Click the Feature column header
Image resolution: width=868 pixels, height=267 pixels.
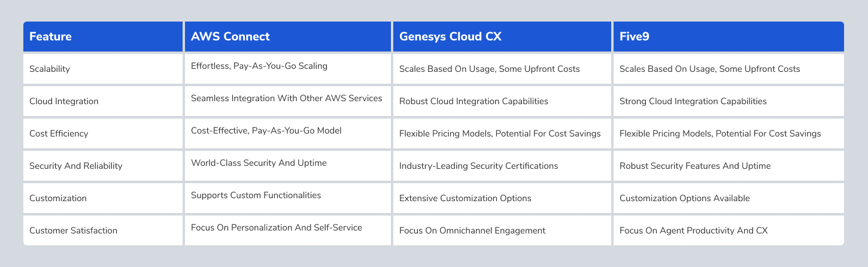50,37
